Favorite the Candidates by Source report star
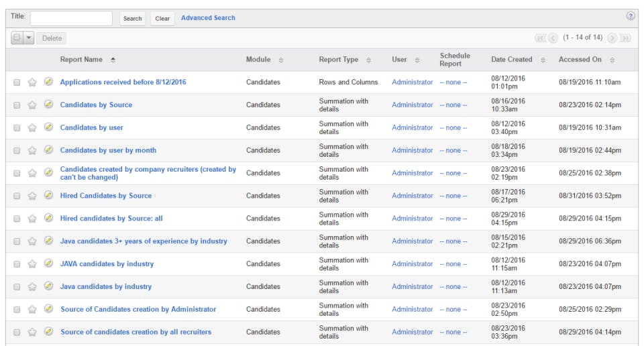The image size is (644, 346). click(32, 105)
